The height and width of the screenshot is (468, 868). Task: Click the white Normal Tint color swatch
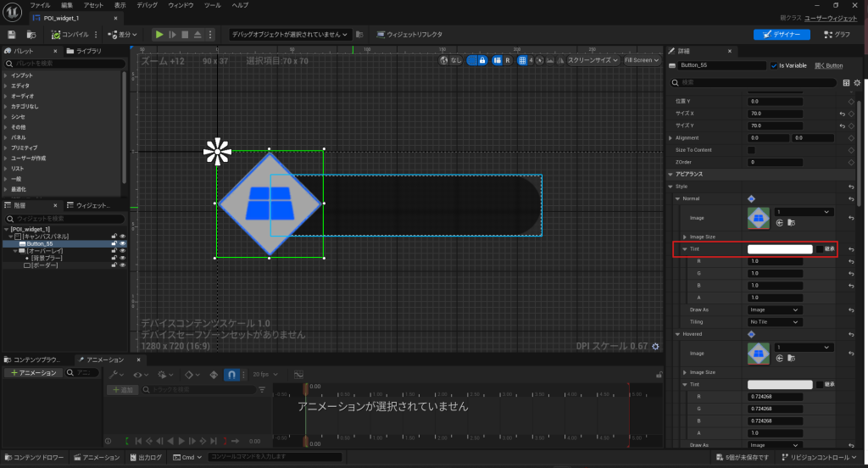(779, 249)
